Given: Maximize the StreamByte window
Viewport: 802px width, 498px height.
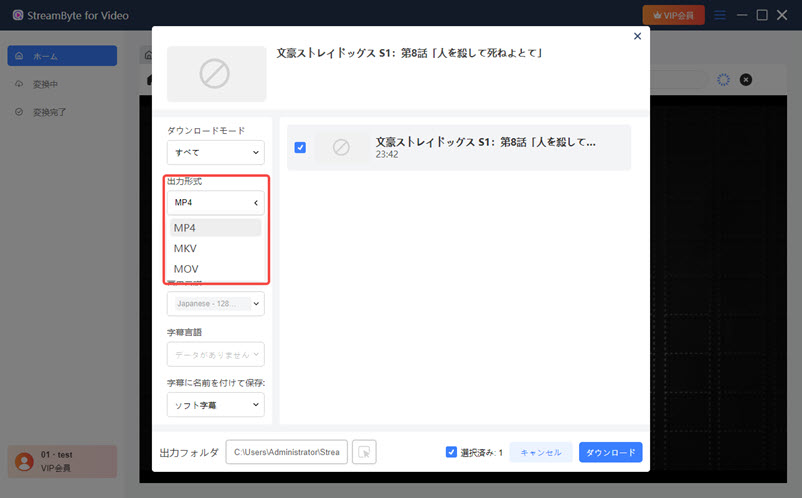Looking at the screenshot, I should tap(762, 15).
